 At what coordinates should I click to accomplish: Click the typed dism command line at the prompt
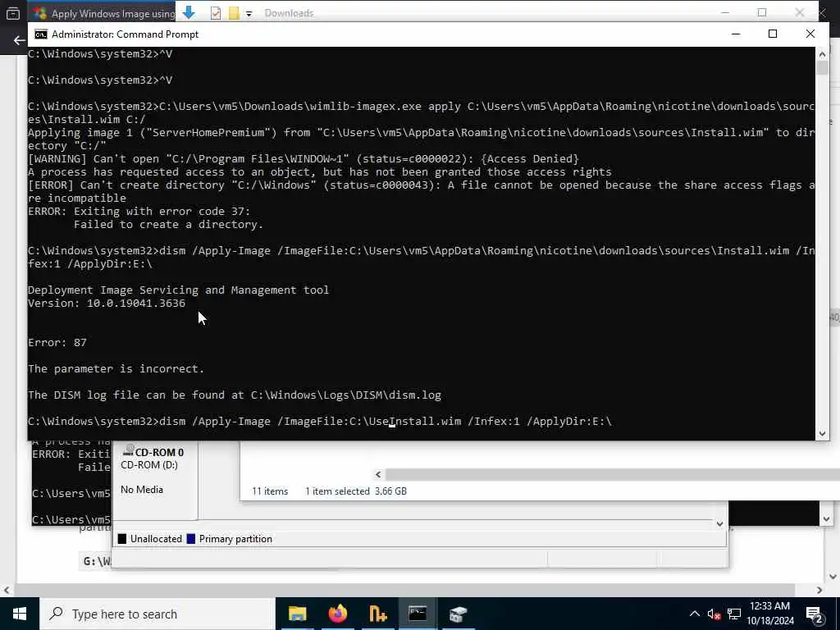click(x=320, y=421)
